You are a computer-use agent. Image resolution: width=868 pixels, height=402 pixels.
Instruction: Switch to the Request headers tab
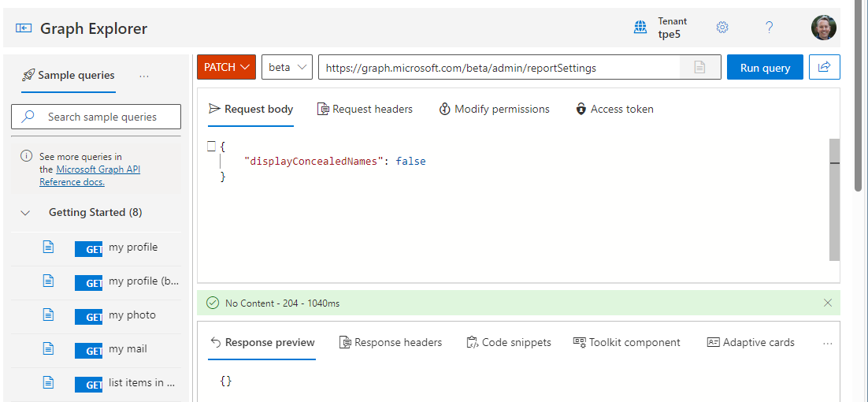point(365,110)
